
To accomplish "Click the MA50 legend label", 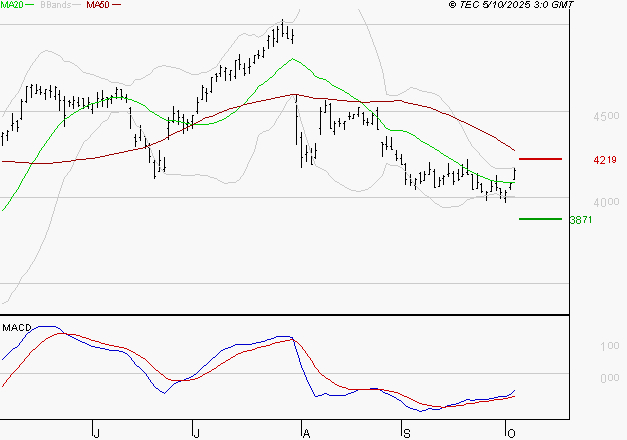I will pyautogui.click(x=97, y=5).
